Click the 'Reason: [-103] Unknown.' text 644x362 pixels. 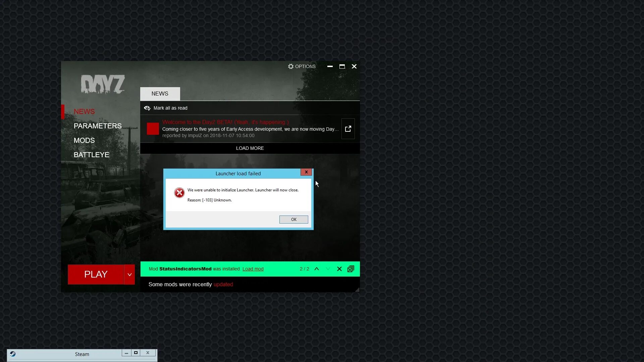tap(210, 200)
